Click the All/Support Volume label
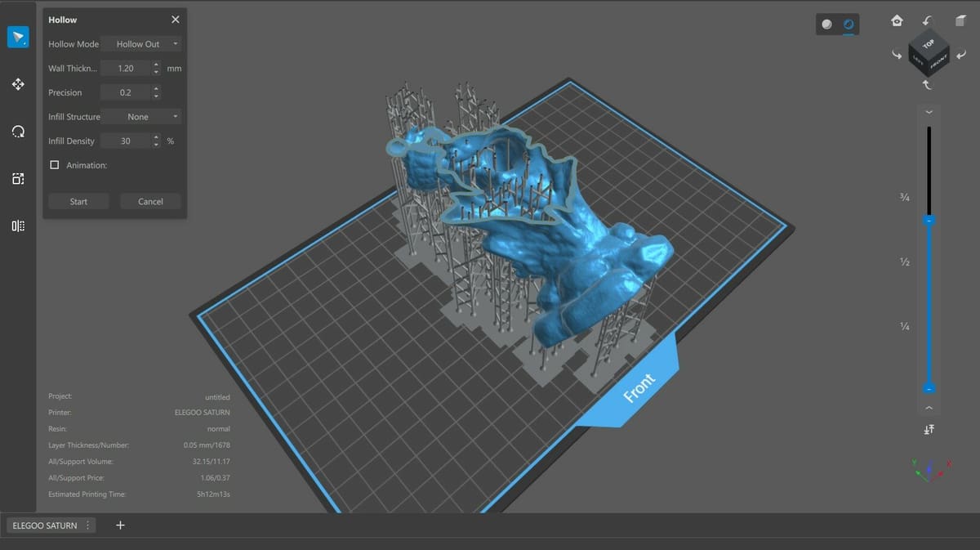980x550 pixels. [x=81, y=462]
